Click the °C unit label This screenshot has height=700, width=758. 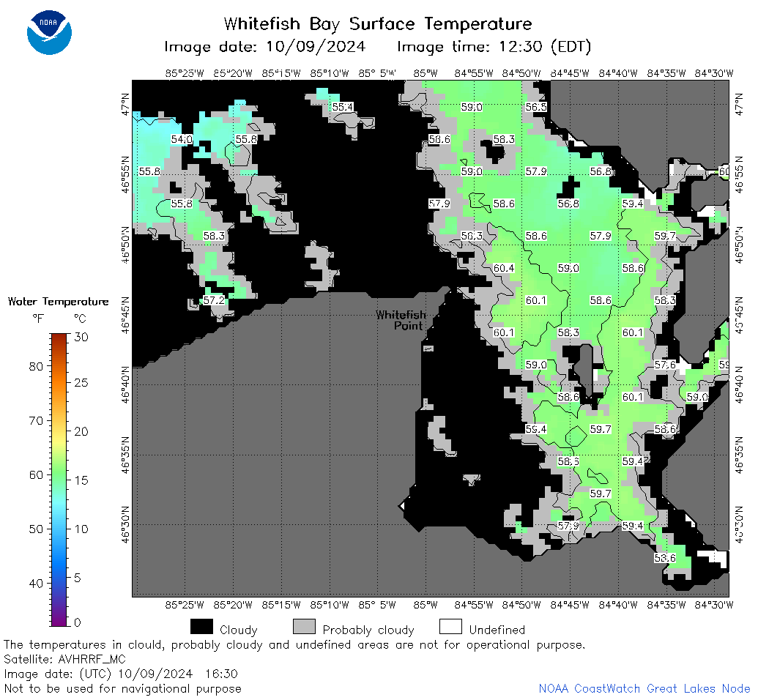tap(80, 319)
